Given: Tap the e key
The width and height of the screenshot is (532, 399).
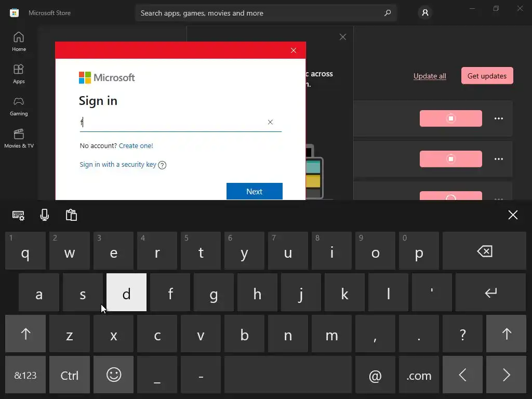Looking at the screenshot, I should click(x=114, y=251).
